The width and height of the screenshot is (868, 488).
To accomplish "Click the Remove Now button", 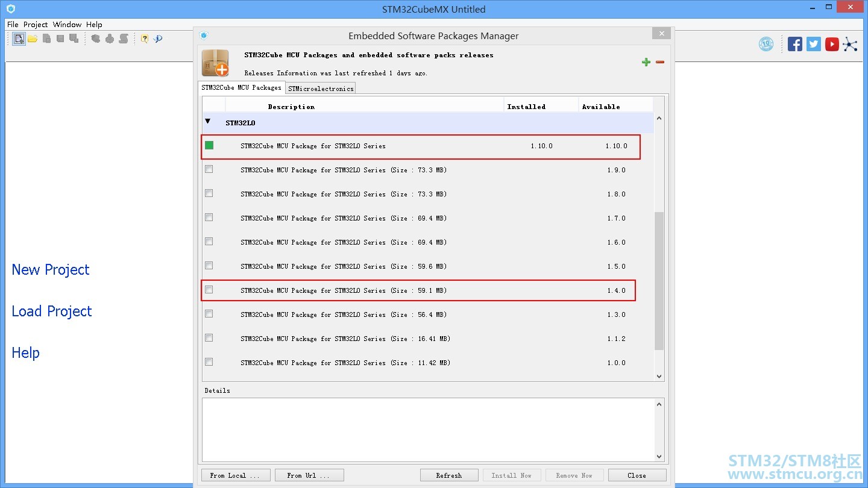I will click(574, 475).
